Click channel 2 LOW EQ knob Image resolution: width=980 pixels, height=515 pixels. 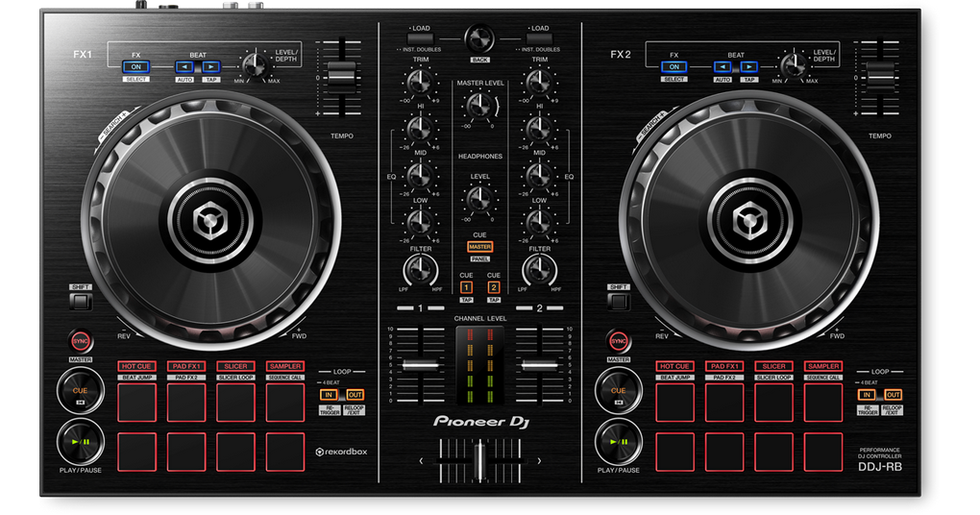539,222
